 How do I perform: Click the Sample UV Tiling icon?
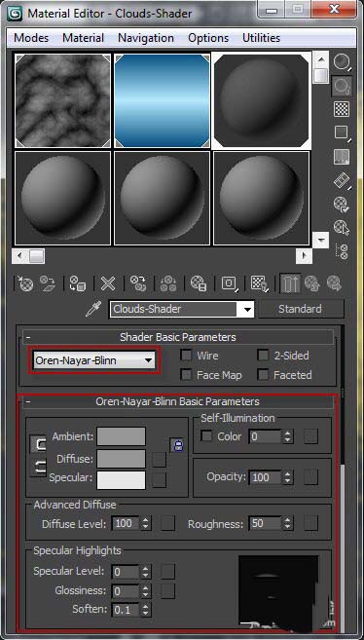[342, 132]
